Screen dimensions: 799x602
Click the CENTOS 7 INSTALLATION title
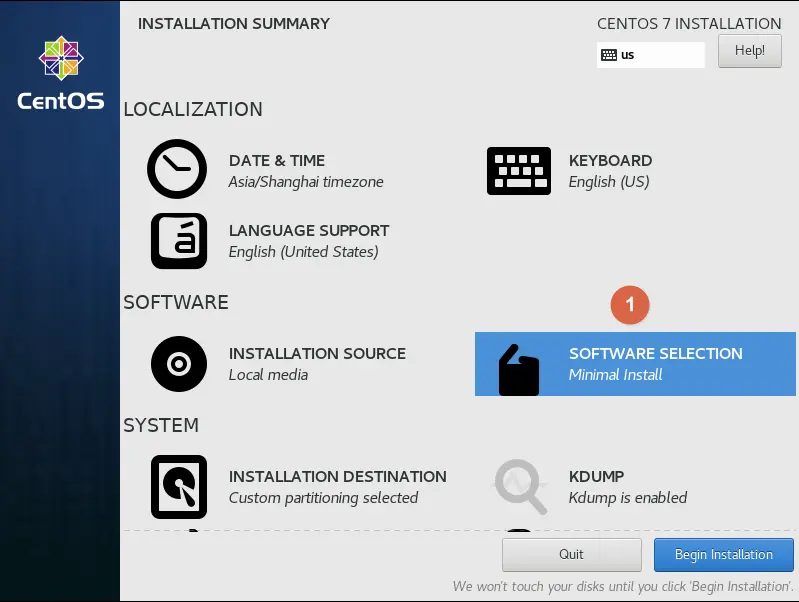tap(689, 23)
